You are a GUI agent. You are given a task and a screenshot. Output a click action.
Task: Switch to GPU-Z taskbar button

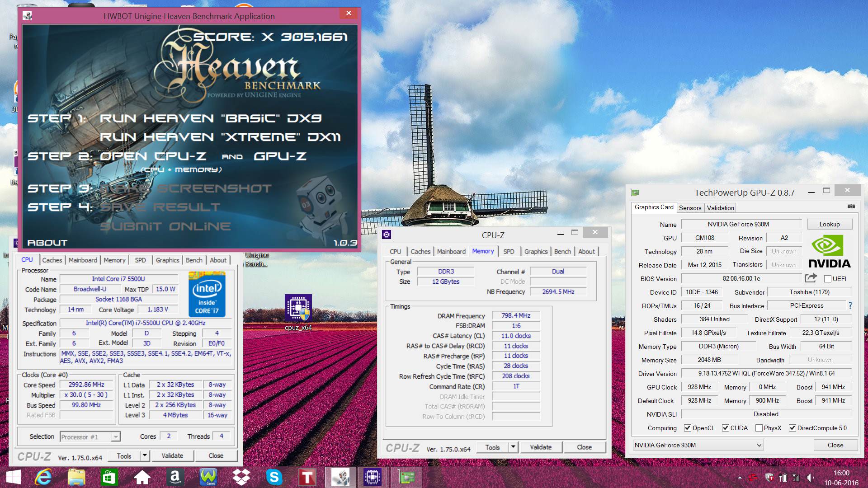tap(406, 477)
